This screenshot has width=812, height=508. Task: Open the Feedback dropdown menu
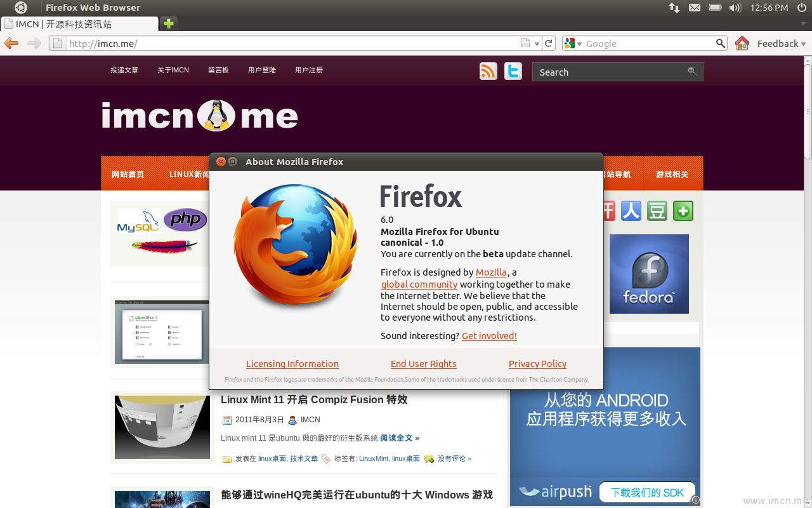click(x=782, y=43)
